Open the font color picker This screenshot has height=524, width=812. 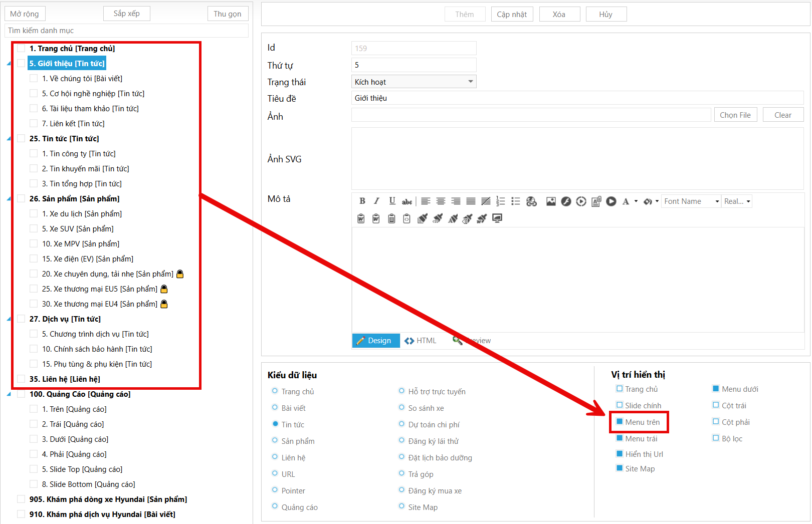coord(626,201)
